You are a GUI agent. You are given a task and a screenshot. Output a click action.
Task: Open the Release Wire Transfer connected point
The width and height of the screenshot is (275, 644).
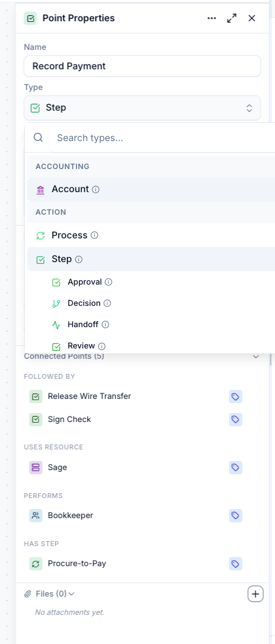click(89, 396)
